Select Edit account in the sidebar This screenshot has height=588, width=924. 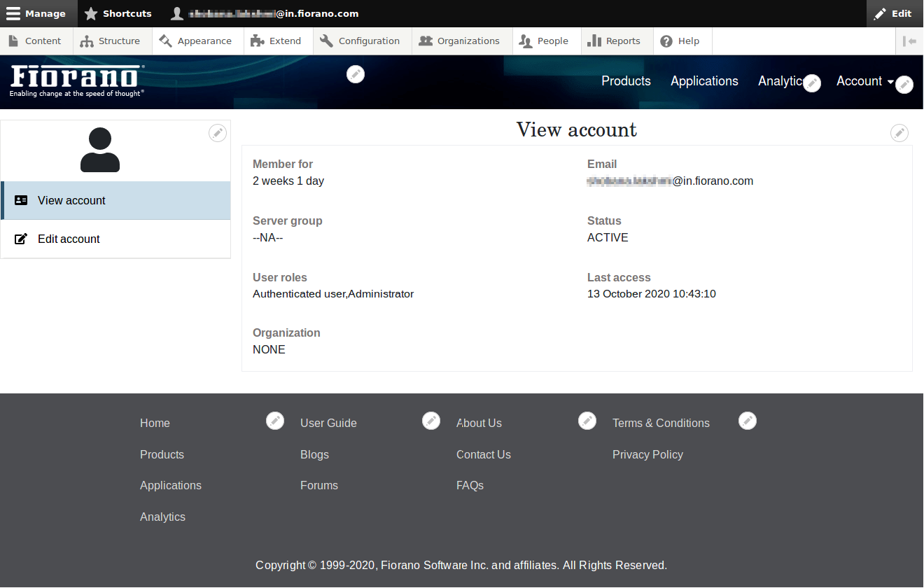tap(69, 239)
